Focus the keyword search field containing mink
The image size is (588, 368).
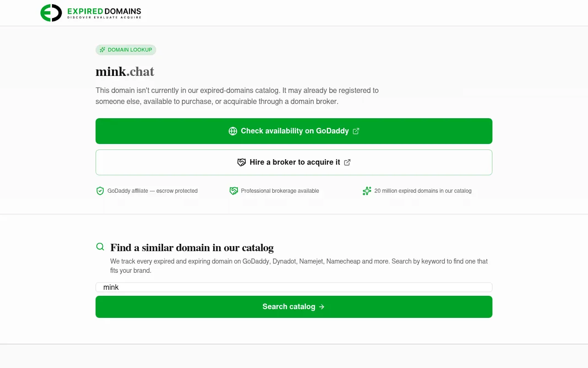pyautogui.click(x=294, y=287)
